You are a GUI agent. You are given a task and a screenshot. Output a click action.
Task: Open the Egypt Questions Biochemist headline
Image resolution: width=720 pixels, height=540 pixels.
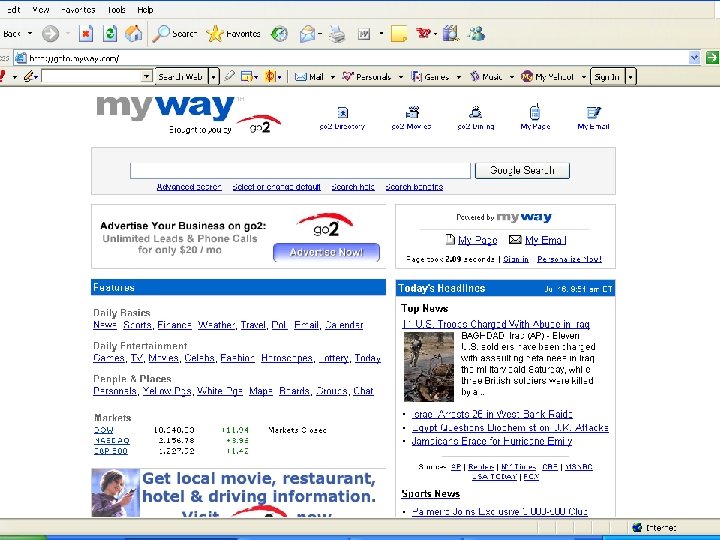point(510,428)
